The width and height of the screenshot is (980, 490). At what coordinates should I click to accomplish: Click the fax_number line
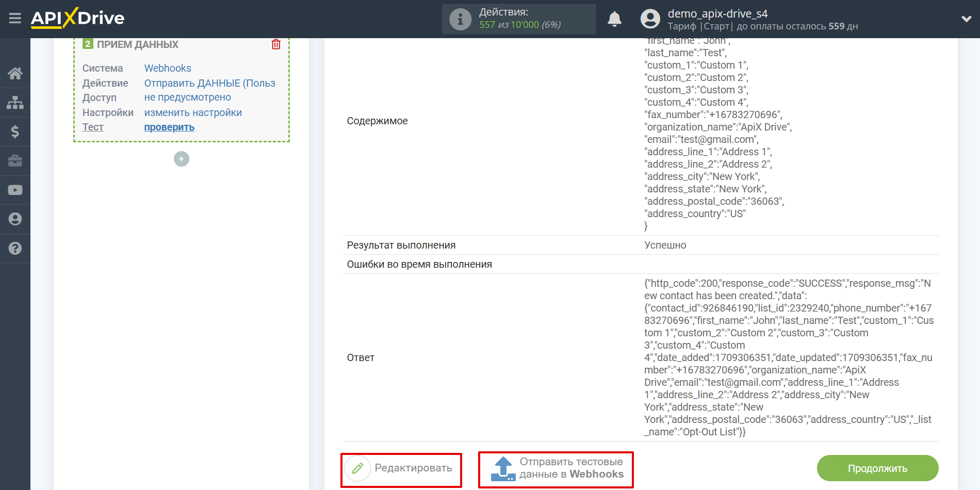pos(713,115)
